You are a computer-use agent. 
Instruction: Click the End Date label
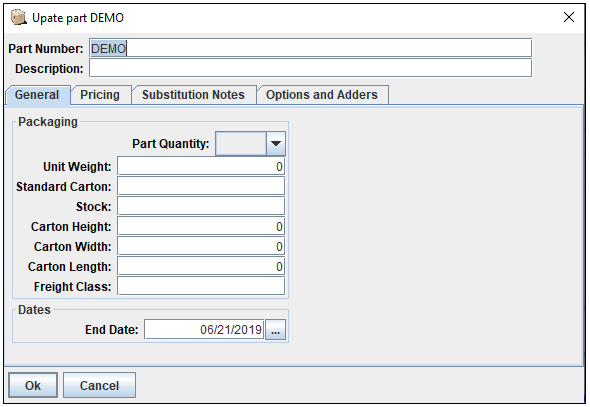click(x=111, y=330)
